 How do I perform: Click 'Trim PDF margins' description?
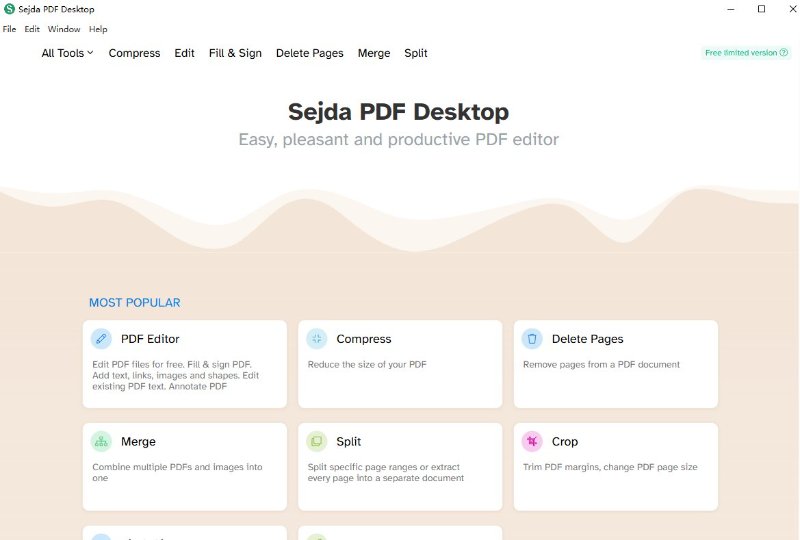pos(610,467)
